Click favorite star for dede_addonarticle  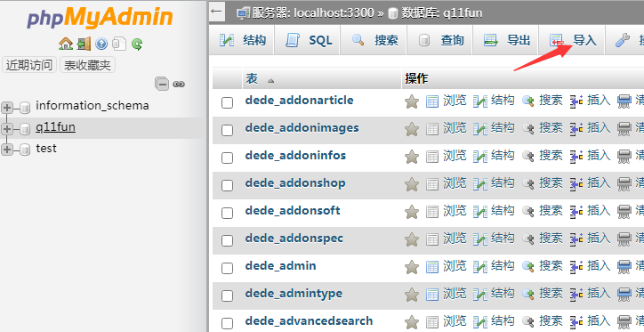pos(412,101)
